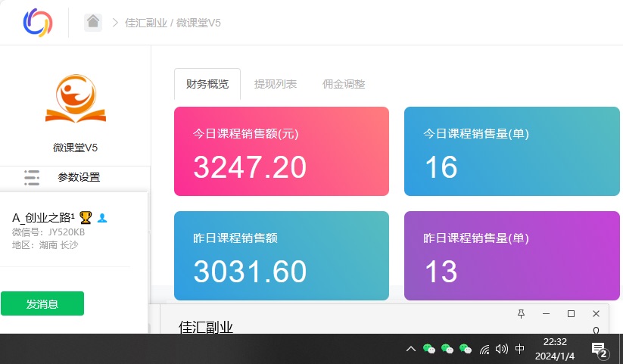
Task: Open the Wi-Fi network tray icon
Action: coord(484,349)
